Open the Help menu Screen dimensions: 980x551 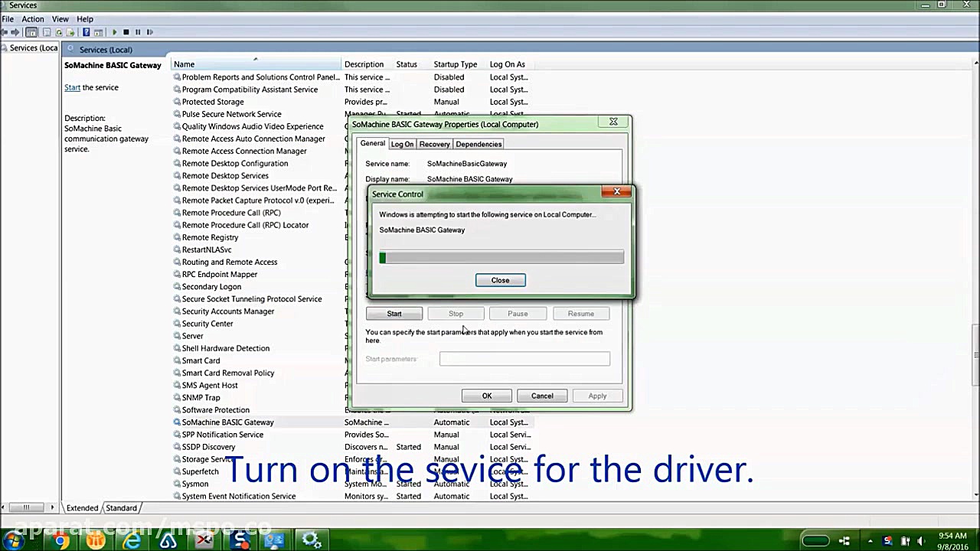[85, 19]
